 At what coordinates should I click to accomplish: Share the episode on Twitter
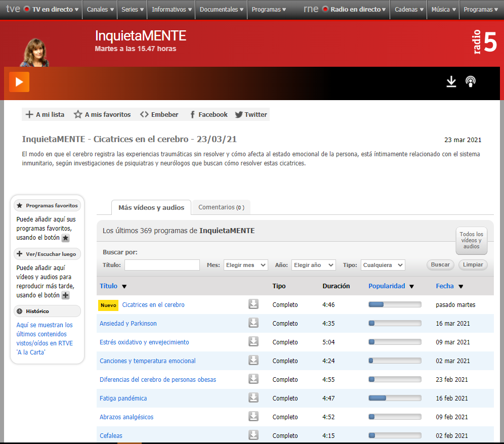pyautogui.click(x=251, y=114)
